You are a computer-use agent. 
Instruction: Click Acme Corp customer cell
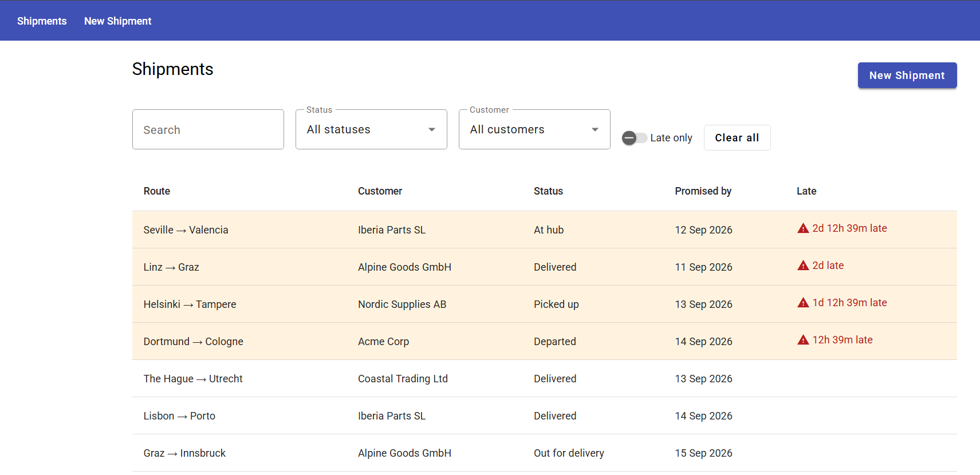[384, 342]
